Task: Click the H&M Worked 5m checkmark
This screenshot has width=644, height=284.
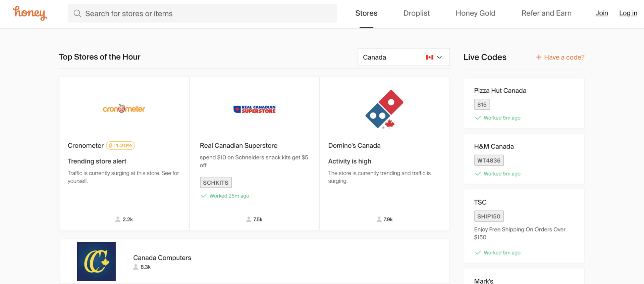Action: pos(478,174)
